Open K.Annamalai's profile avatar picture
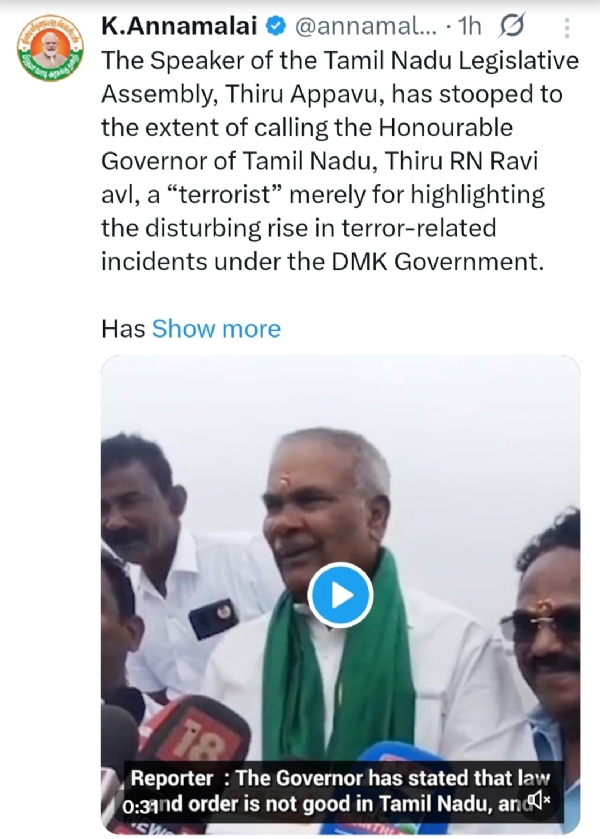This screenshot has height=839, width=600. coord(50,48)
